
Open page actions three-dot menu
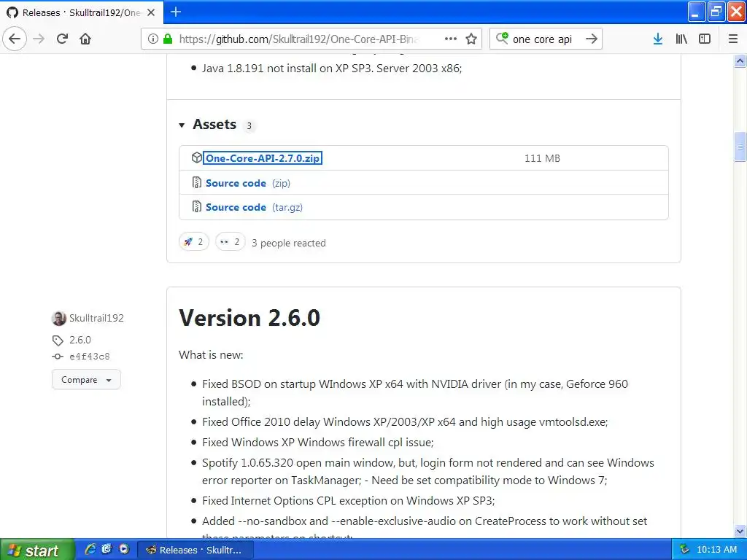(x=451, y=39)
